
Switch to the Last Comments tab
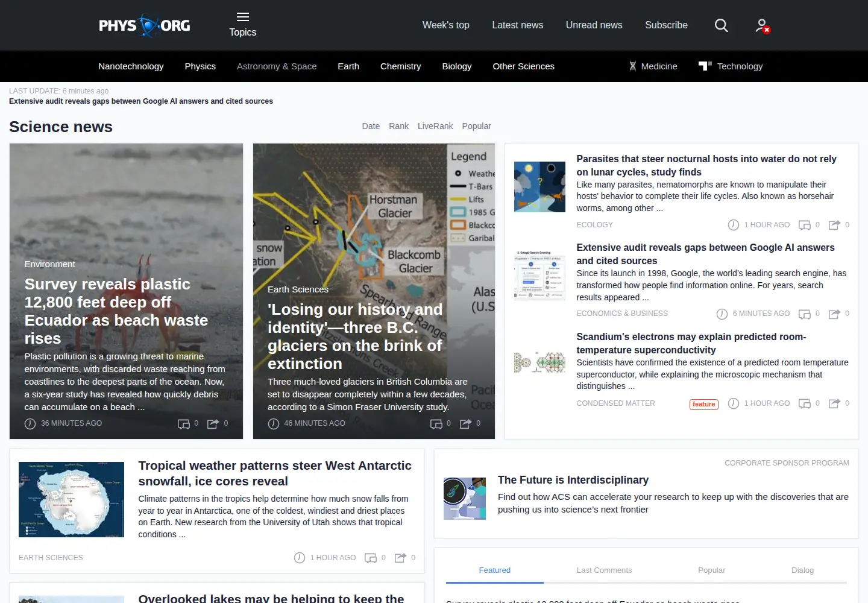point(604,570)
